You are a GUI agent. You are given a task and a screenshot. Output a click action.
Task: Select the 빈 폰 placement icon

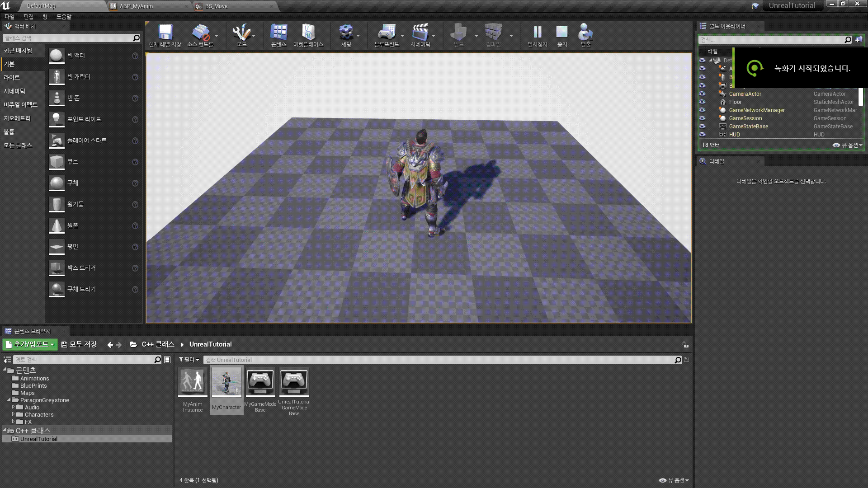(x=57, y=98)
